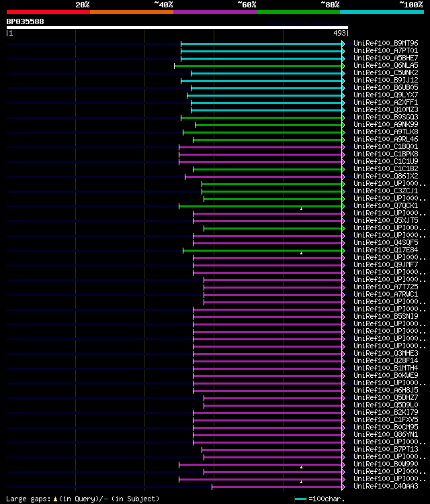This screenshot has width=430, height=504.
Task: Select the UniRef100_C3ZCJ1 label
Action: [386, 191]
